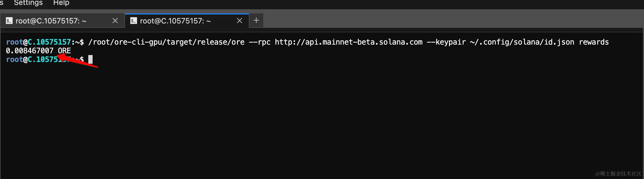
Task: Click the ORE unit text in output
Action: coord(64,51)
